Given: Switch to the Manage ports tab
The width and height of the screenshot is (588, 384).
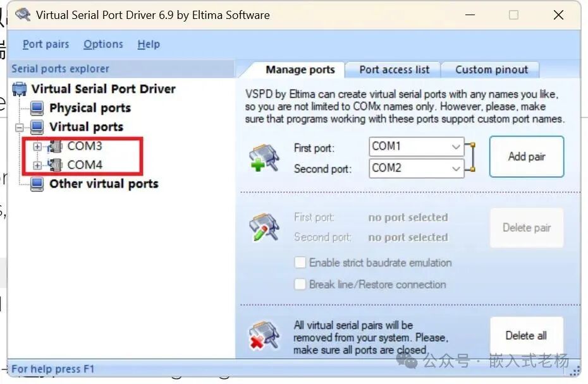Looking at the screenshot, I should click(x=300, y=69).
